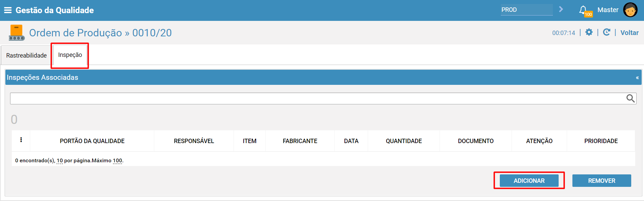Click into the PROD input field
644x202 pixels.
click(527, 10)
